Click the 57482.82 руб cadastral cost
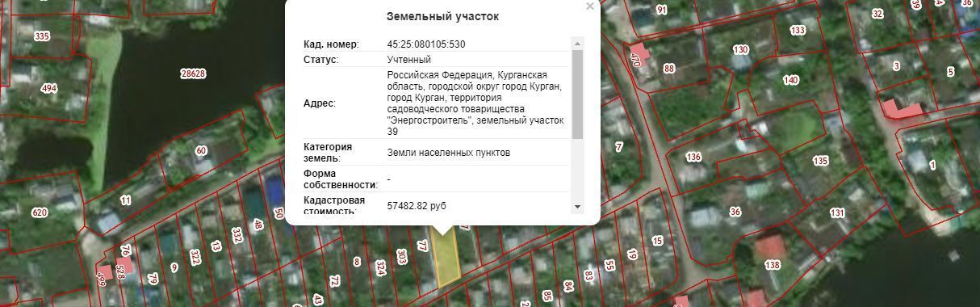 417,207
